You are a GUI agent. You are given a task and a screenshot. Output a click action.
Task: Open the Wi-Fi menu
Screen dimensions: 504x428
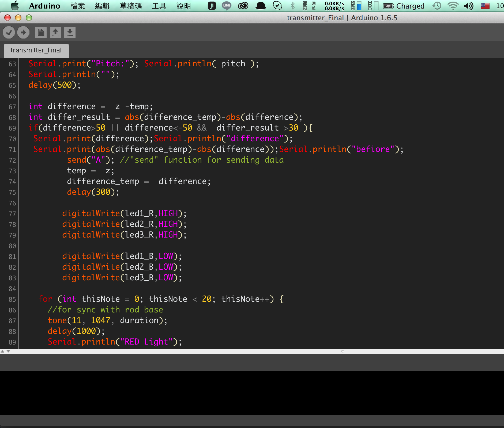453,6
